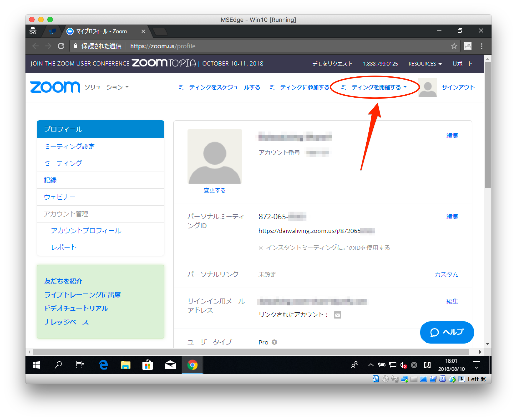Launch Microsoft Edge from the taskbar
This screenshot has height=420, width=517.
coord(103,365)
